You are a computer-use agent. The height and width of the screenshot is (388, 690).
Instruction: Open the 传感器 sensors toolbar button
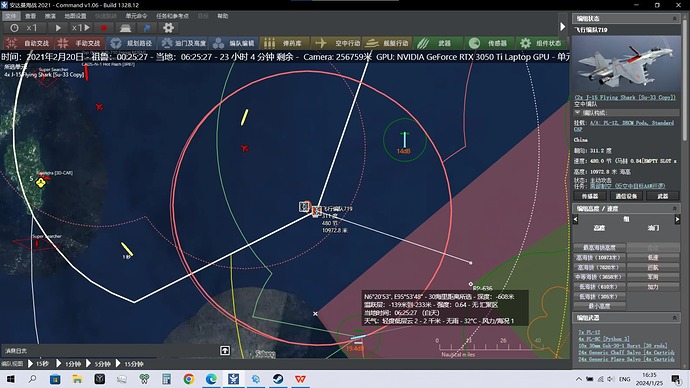489,43
